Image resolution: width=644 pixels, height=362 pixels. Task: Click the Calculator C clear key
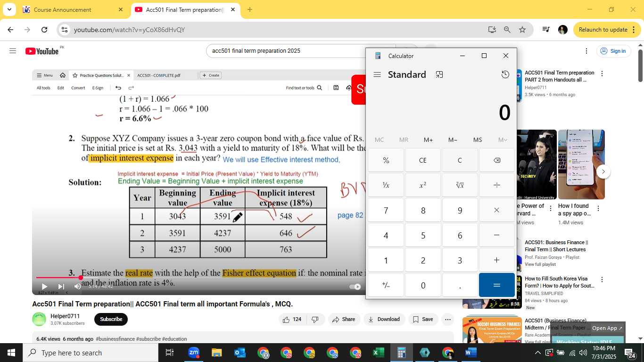(x=460, y=160)
